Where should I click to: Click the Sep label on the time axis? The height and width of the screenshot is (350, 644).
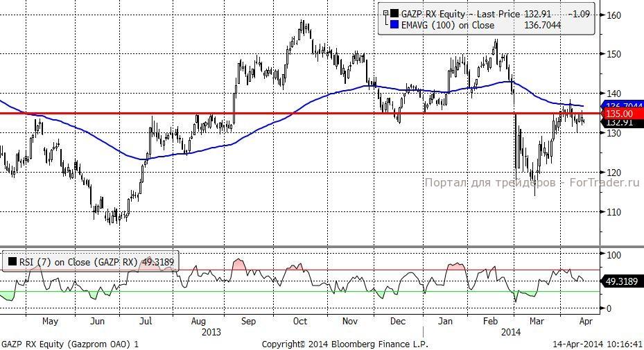(x=248, y=322)
